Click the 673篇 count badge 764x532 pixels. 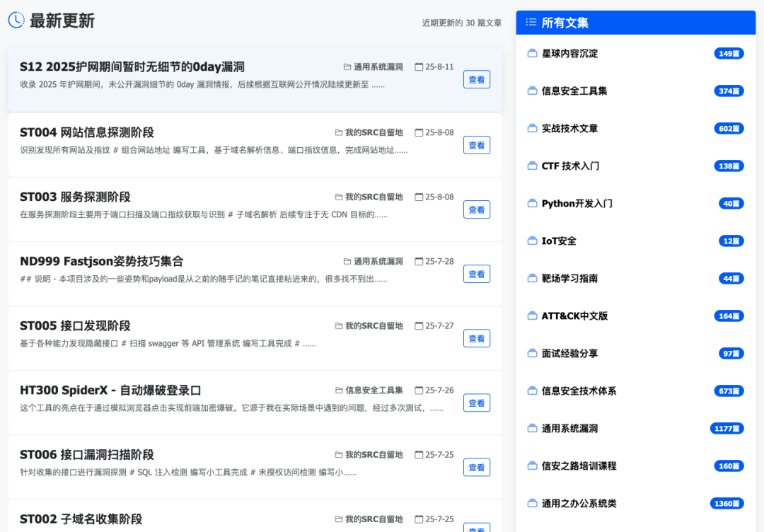(x=729, y=391)
